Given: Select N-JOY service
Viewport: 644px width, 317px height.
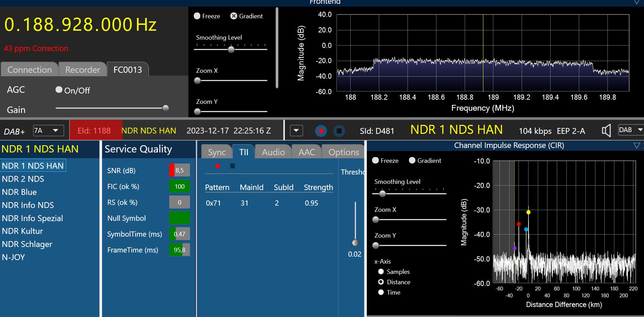Looking at the screenshot, I should [13, 257].
